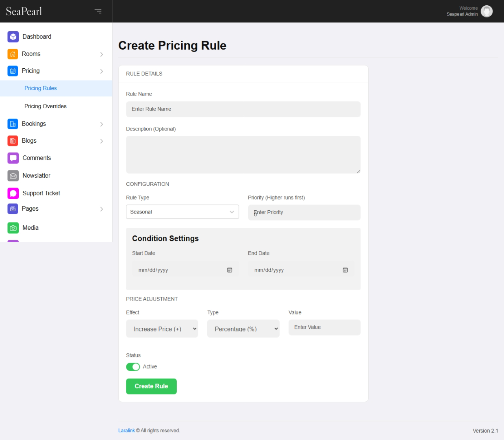Select Pricing Rules in the sidebar
504x440 pixels.
pos(41,89)
